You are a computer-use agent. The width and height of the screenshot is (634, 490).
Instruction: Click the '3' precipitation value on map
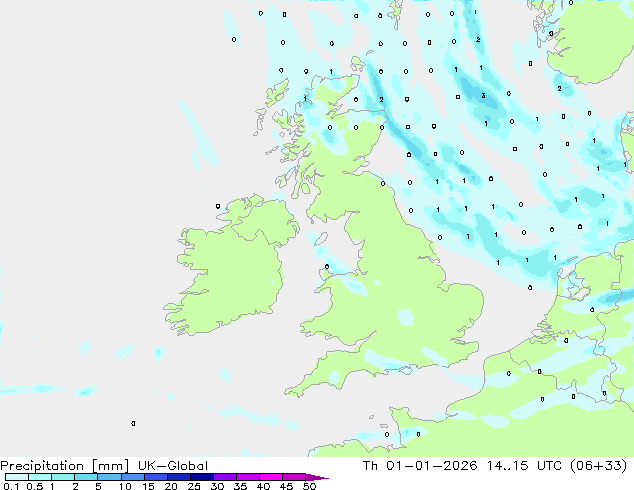click(483, 96)
